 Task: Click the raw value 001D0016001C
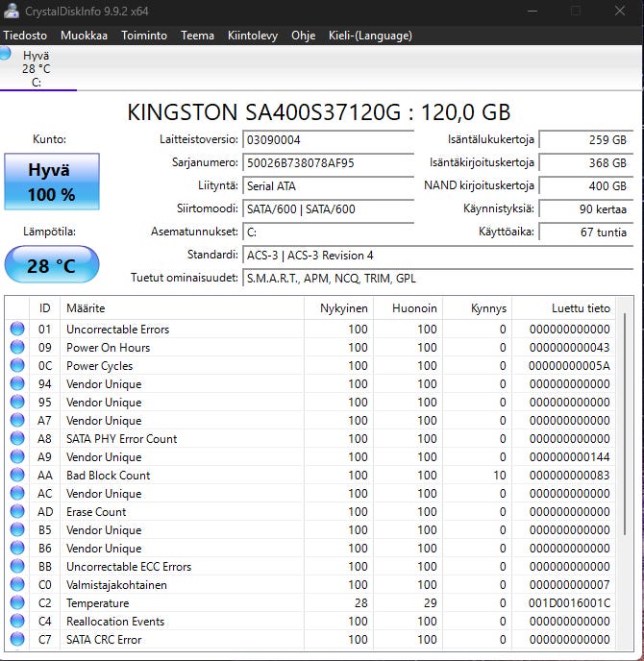coord(569,602)
